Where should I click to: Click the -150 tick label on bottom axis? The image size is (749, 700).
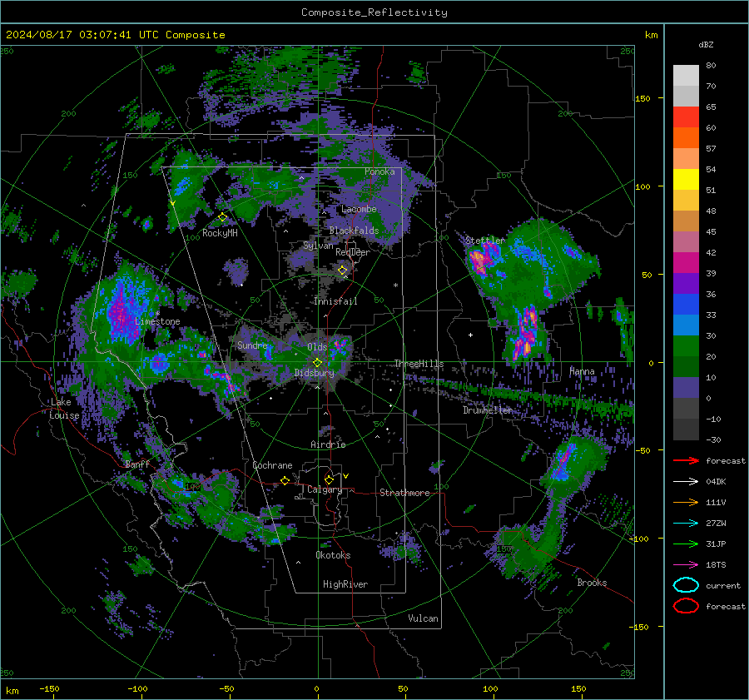tap(49, 688)
